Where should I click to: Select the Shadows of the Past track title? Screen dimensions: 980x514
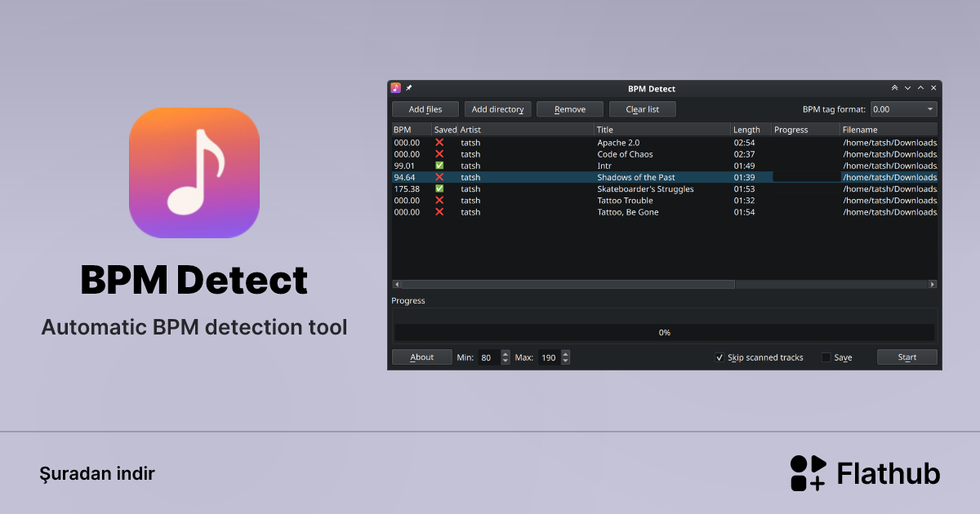click(635, 177)
